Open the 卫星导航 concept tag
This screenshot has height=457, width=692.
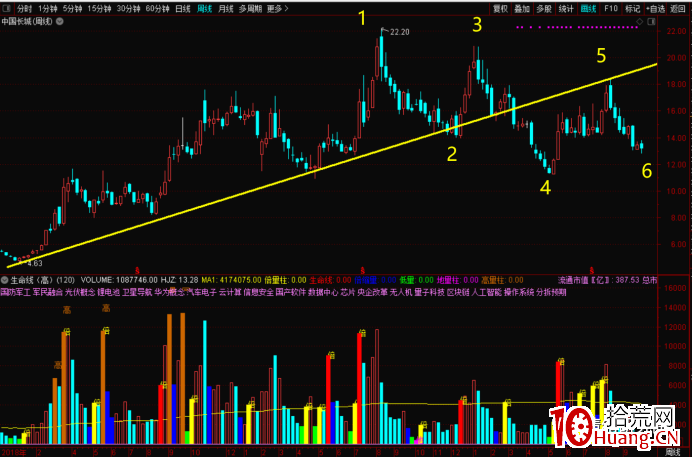[137, 292]
